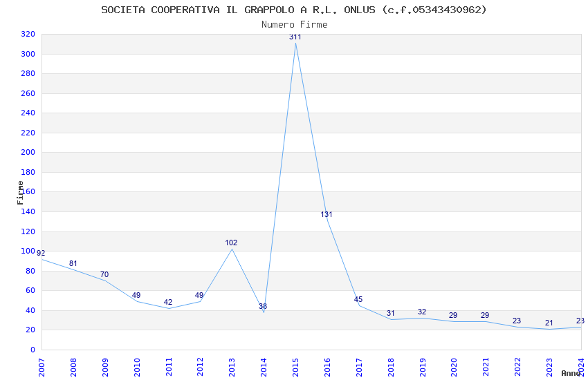Select the data label 102 for 2013
The height and width of the screenshot is (380, 588).
231,243
